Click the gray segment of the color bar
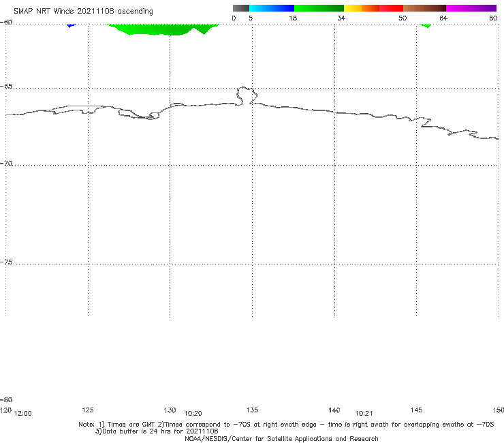 (241, 8)
